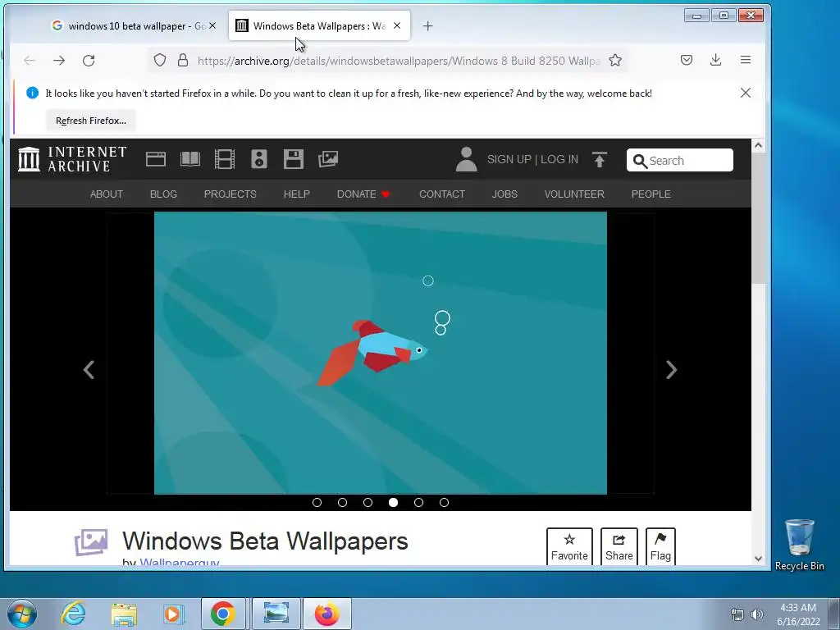Open a new browser tab
The height and width of the screenshot is (630, 840).
[427, 25]
